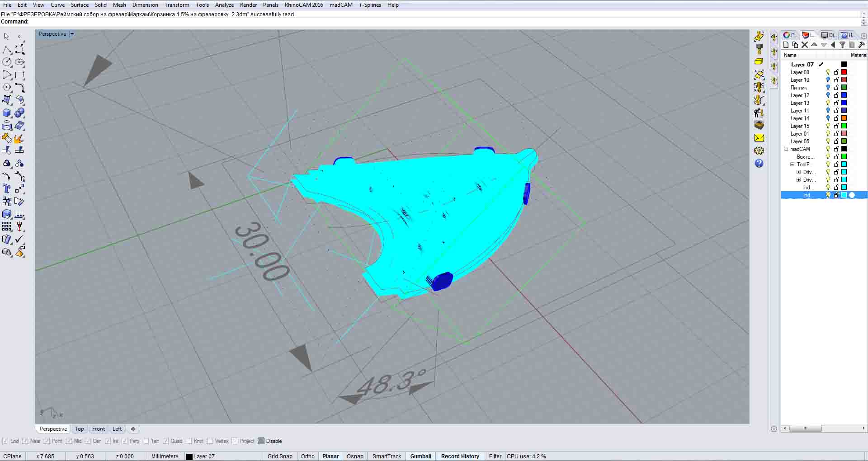The image size is (868, 461).
Task: Toggle the Disable osnap checkbox
Action: (x=261, y=441)
